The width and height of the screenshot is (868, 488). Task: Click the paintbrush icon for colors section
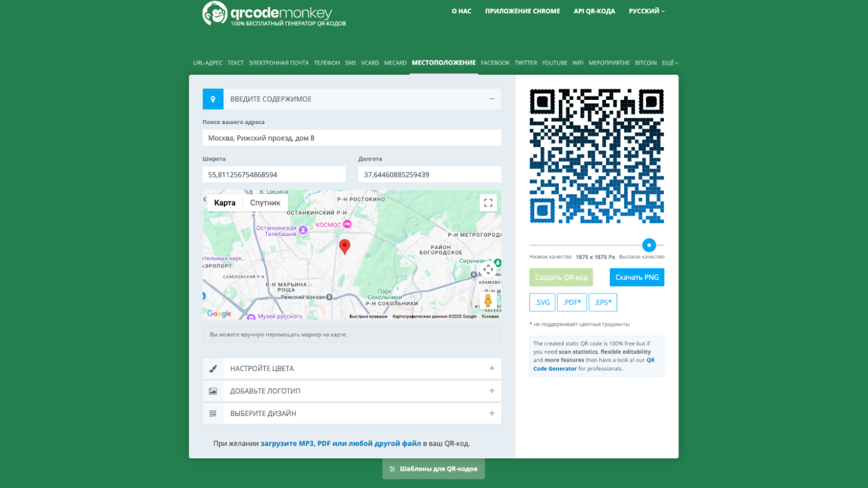213,369
